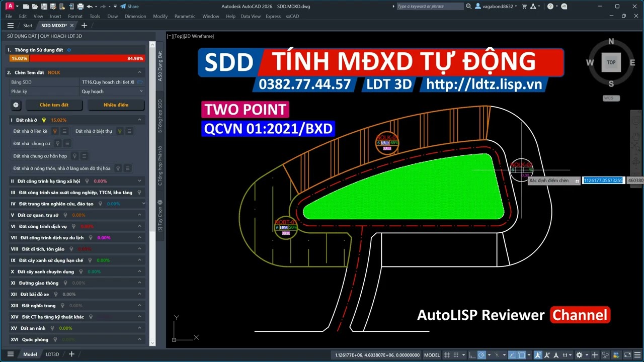Open the annotation scale 1:1 dropdown
The height and width of the screenshot is (362, 644).
coord(567,355)
